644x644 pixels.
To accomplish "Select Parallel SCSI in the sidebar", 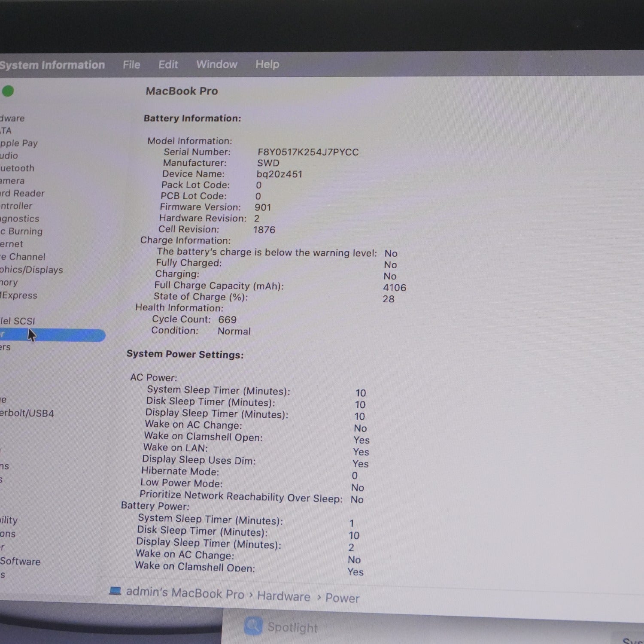I will click(18, 321).
